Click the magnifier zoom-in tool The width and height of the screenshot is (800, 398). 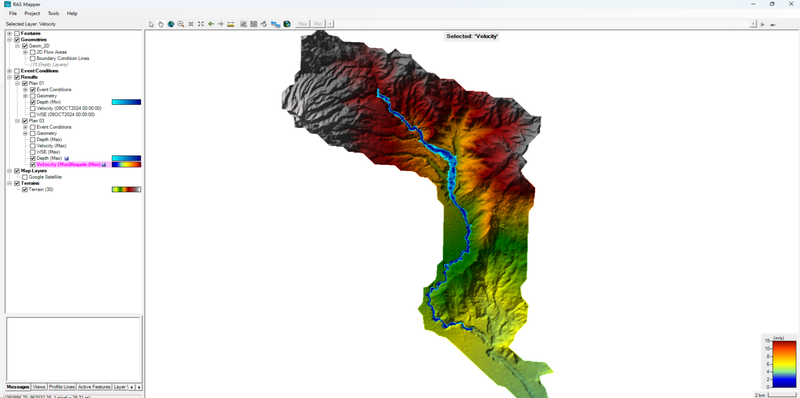[181, 24]
